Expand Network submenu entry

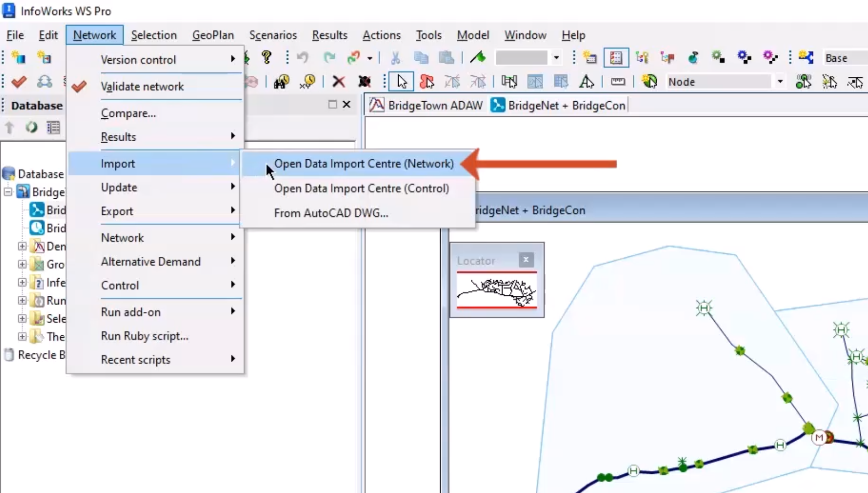click(156, 238)
